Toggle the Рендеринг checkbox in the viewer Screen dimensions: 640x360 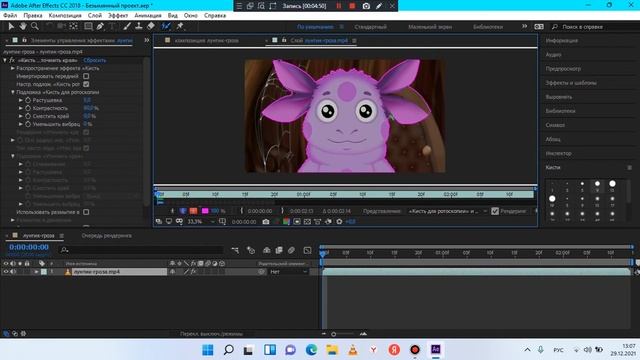[x=495, y=211]
